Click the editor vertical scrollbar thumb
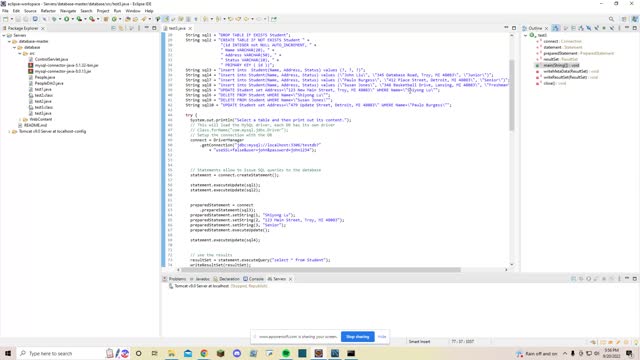 [x=512, y=95]
